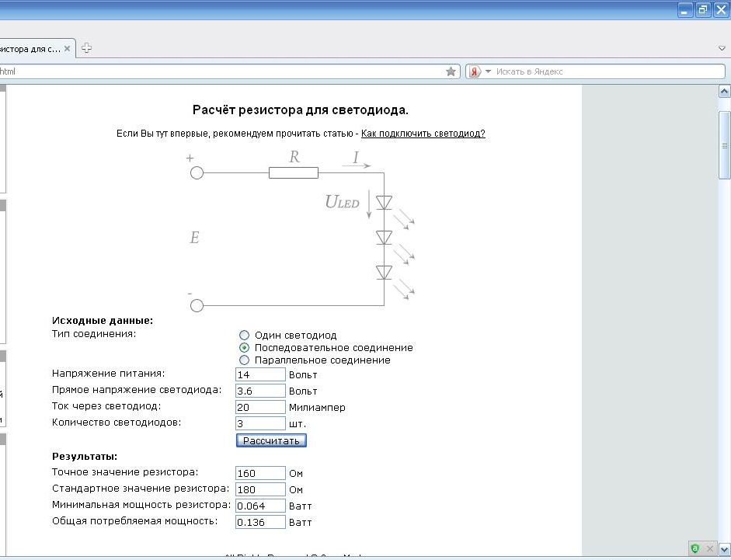The width and height of the screenshot is (731, 560).
Task: Click the vertical scrollbar thumb
Action: click(724, 145)
